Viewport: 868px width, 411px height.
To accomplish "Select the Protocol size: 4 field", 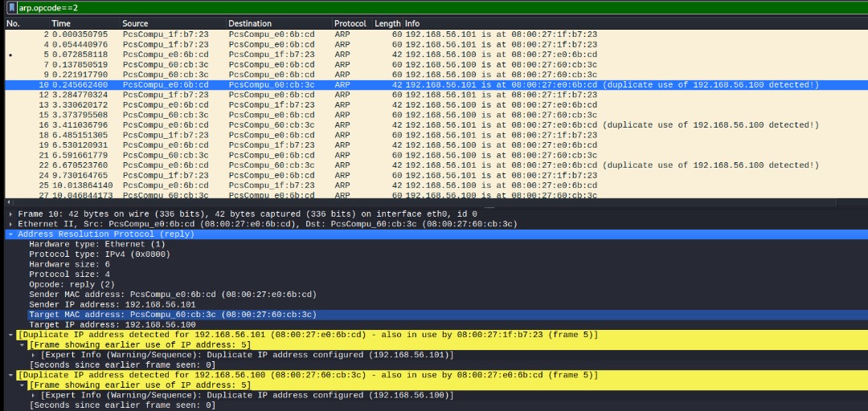I will [69, 275].
